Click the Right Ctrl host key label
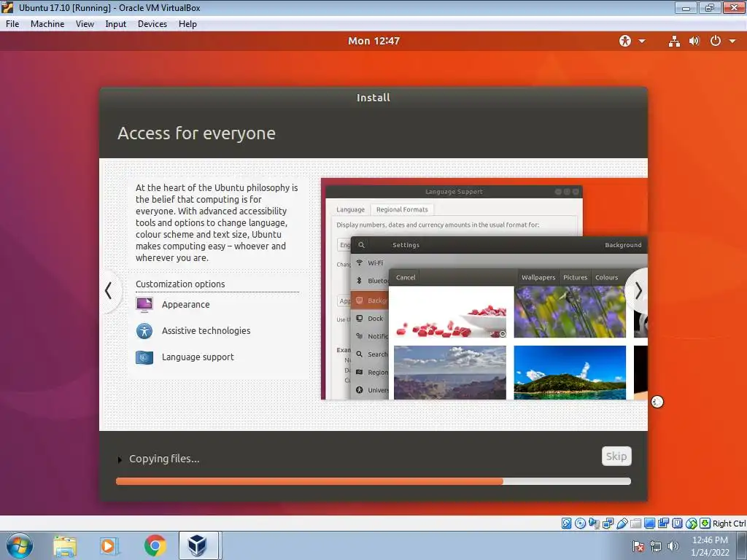The width and height of the screenshot is (747, 560). click(729, 524)
